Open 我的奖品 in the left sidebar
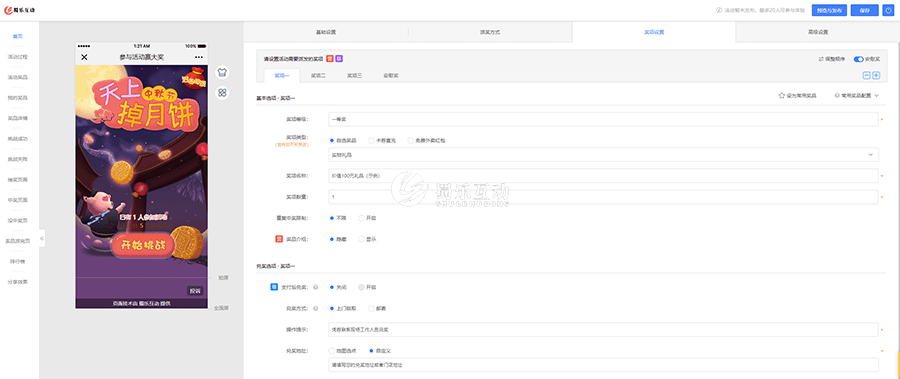900x379 pixels. tap(18, 98)
